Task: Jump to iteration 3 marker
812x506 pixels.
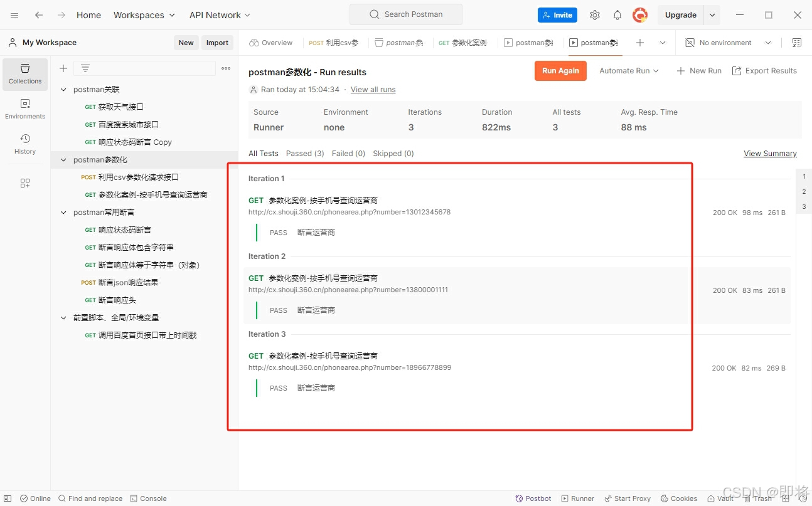Action: click(x=804, y=206)
